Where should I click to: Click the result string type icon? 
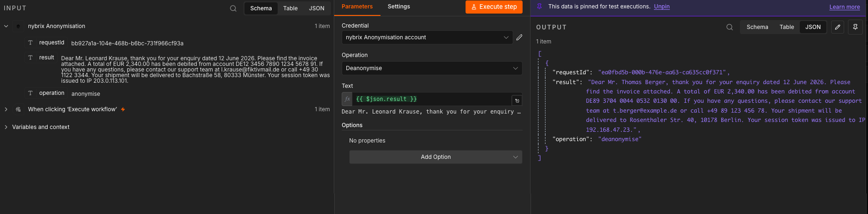click(x=30, y=57)
